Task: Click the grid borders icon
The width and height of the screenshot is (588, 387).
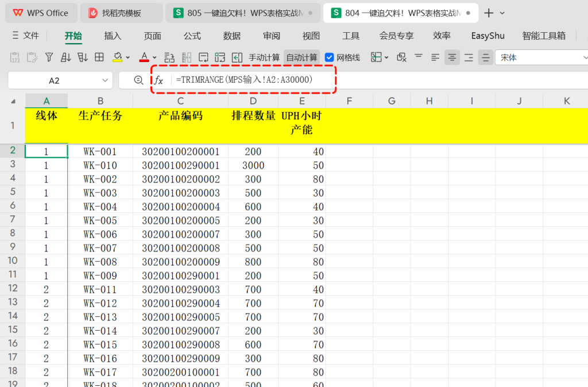Action: (99, 57)
